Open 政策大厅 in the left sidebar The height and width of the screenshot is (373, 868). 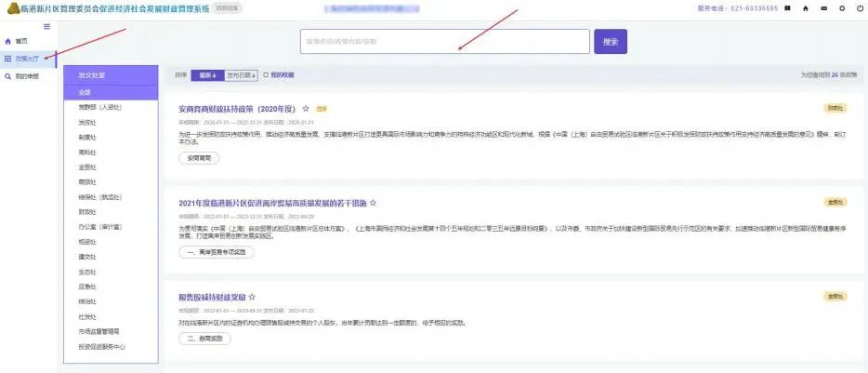click(x=27, y=59)
